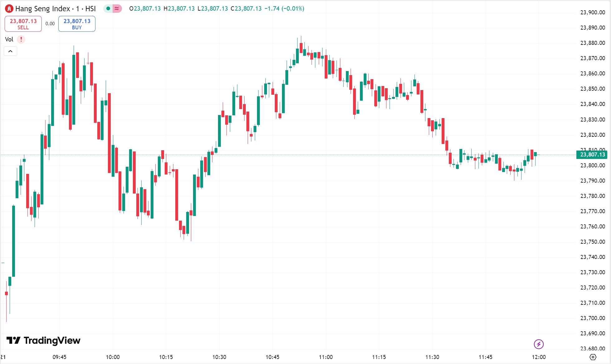Image resolution: width=611 pixels, height=364 pixels.
Task: Click the TradingView logo watermark
Action: click(44, 341)
